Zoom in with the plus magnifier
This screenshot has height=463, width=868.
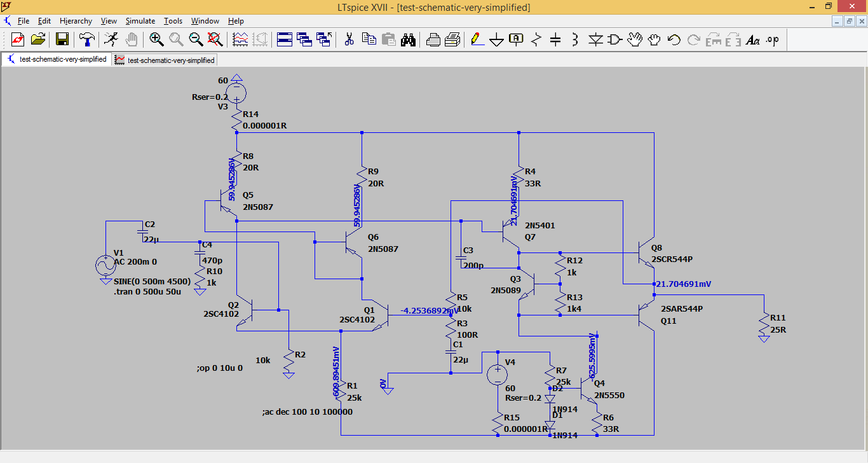pyautogui.click(x=156, y=39)
